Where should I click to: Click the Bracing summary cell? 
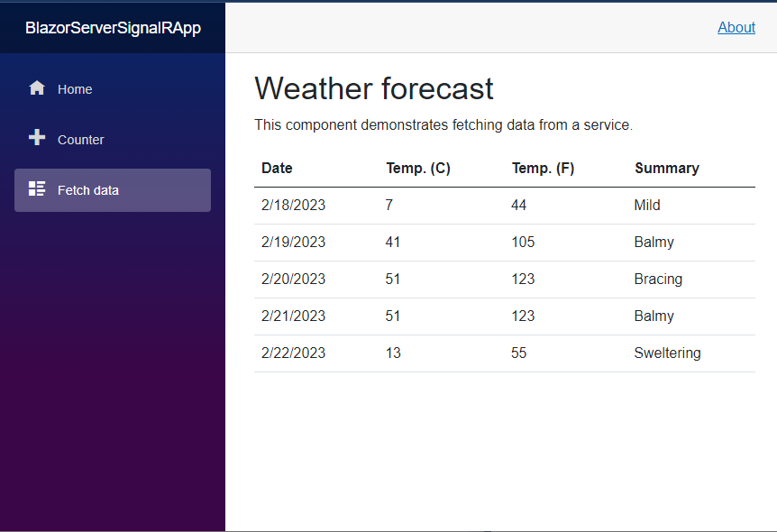658,280
